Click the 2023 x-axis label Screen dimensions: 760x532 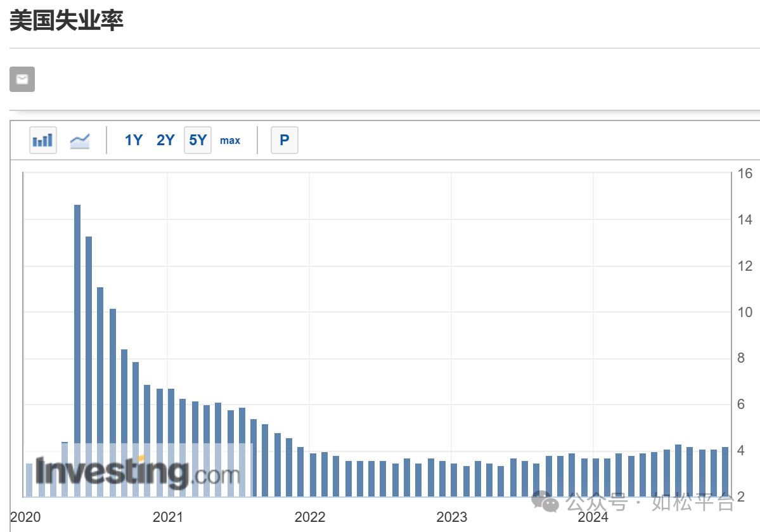point(451,517)
